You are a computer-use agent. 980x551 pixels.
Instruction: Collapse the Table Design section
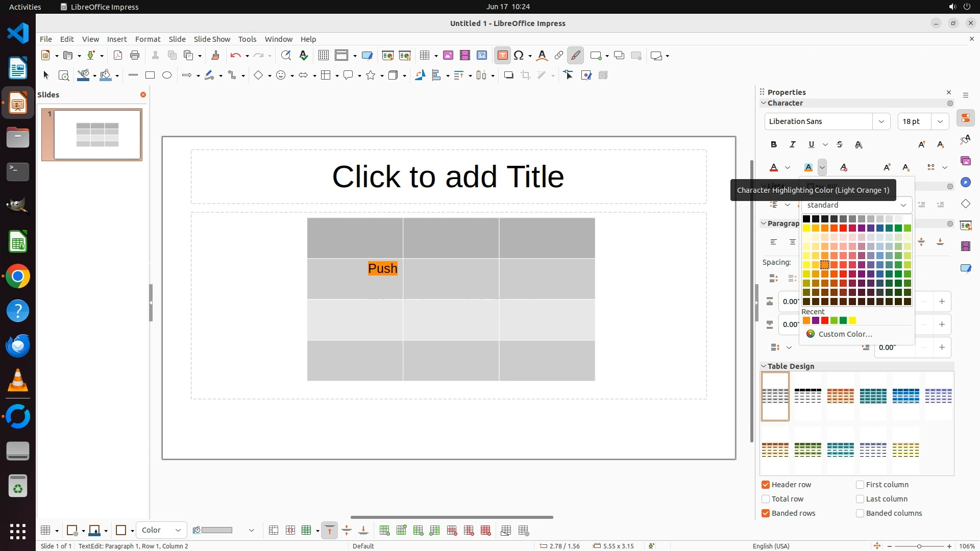click(x=764, y=366)
